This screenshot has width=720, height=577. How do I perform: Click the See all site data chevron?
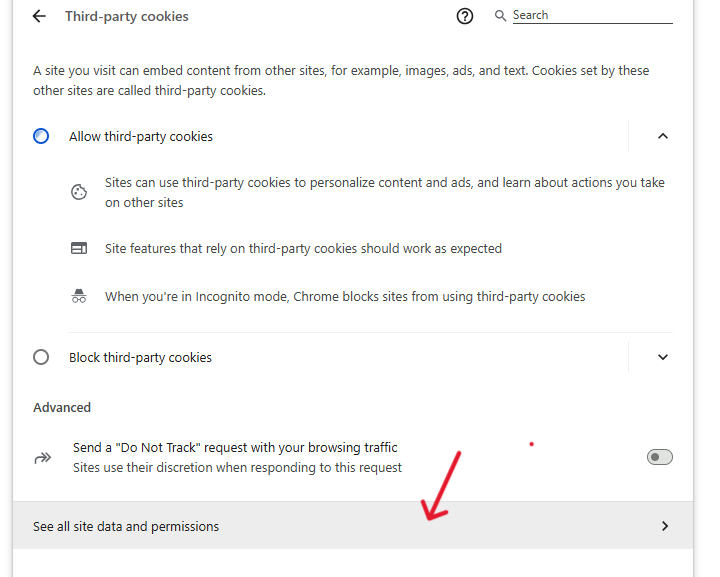pyautogui.click(x=665, y=526)
